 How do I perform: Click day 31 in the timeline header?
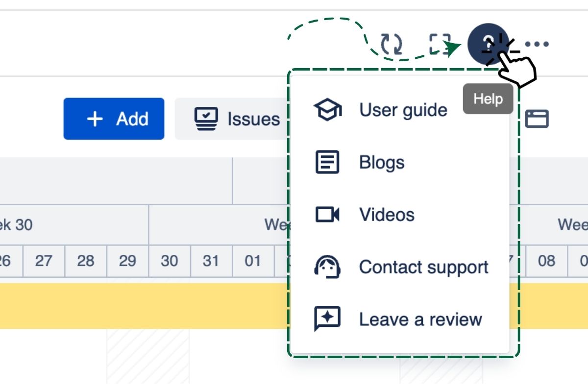click(211, 261)
